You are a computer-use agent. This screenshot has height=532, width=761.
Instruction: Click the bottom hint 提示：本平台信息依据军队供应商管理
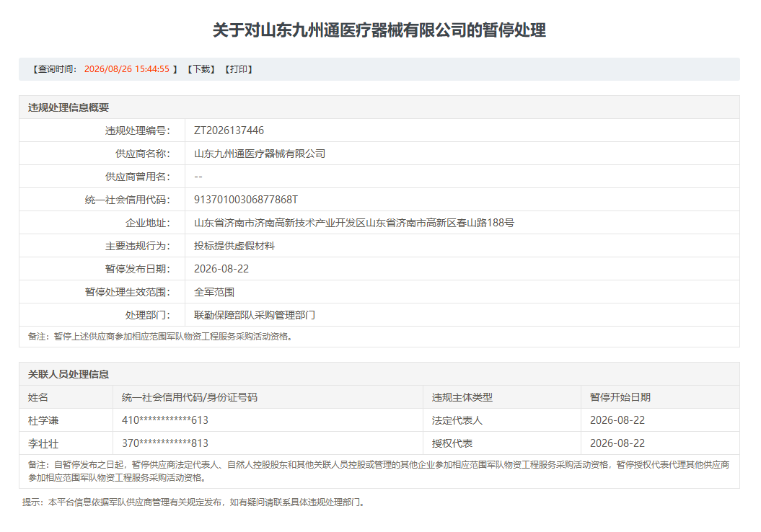pyautogui.click(x=194, y=502)
